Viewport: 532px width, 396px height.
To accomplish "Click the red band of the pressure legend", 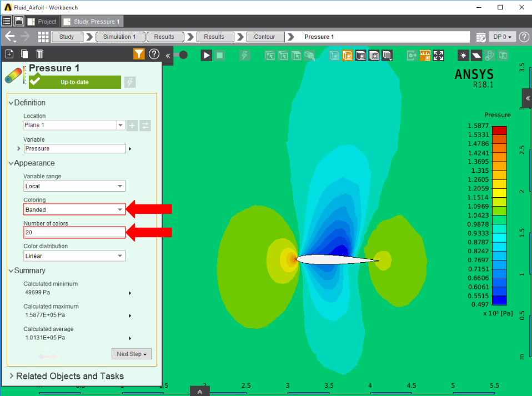I will tap(499, 130).
